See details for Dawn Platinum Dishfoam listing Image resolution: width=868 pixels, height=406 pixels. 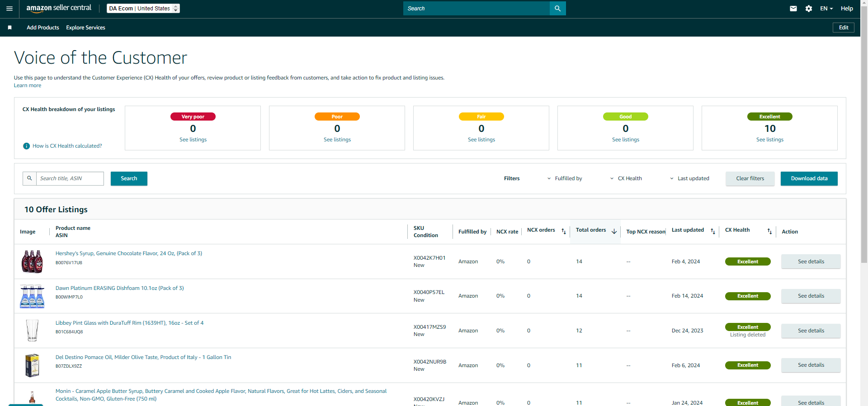pyautogui.click(x=811, y=296)
